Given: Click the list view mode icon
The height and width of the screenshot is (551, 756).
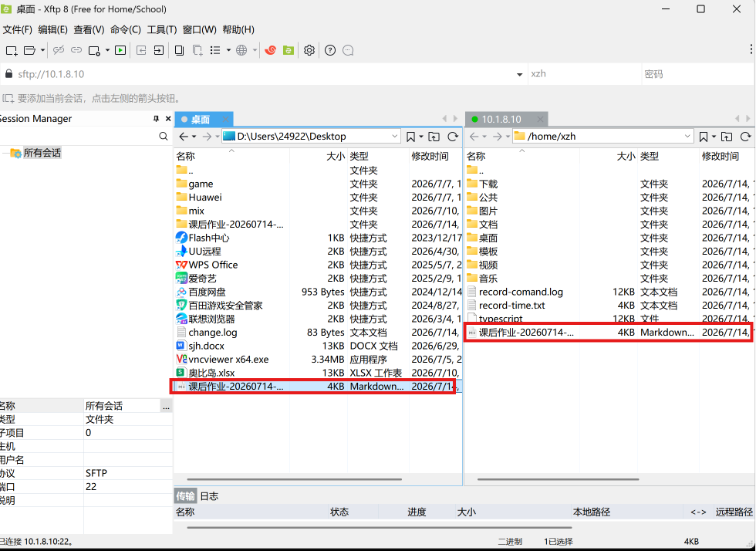Looking at the screenshot, I should tap(215, 50).
